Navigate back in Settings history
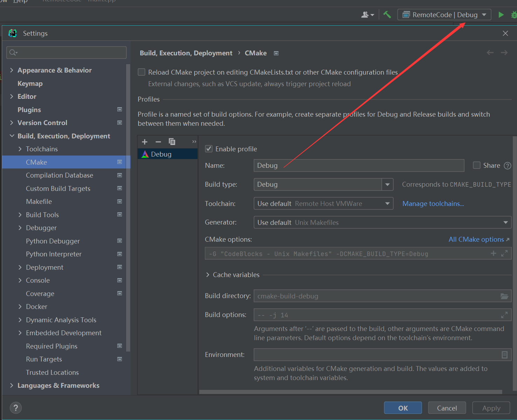The height and width of the screenshot is (420, 517). click(x=490, y=53)
